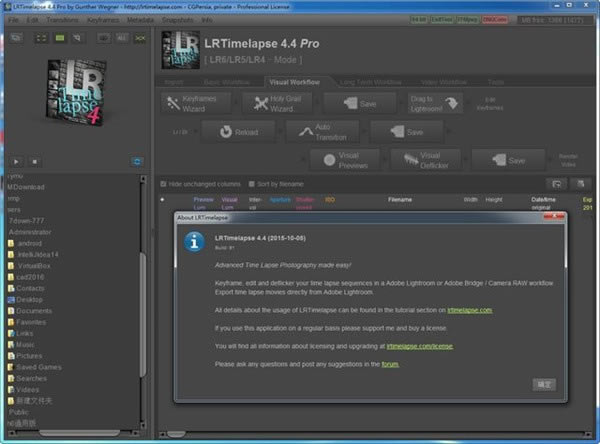The width and height of the screenshot is (600, 444).
Task: Launch the Holy Grail Wizard
Action: click(277, 104)
